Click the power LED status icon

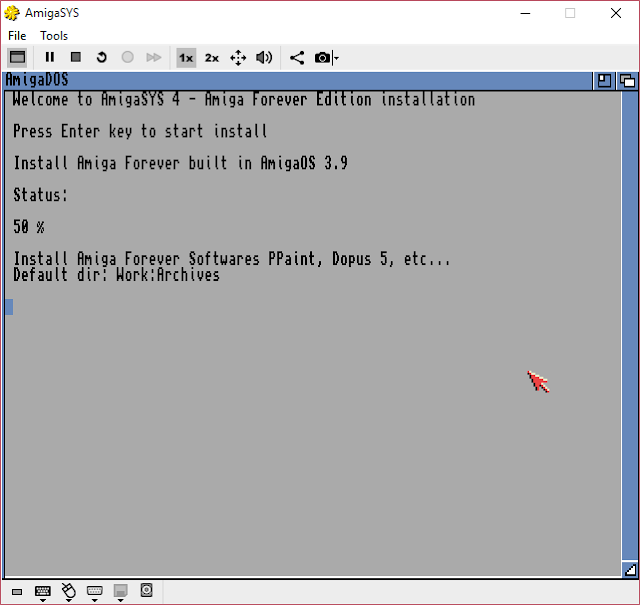17,592
